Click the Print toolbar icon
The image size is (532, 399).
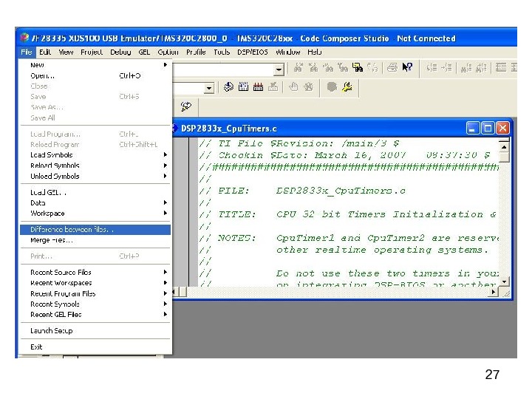(392, 67)
